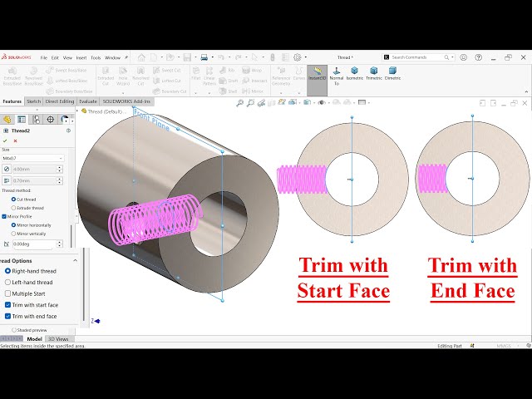Switch to the Trimetric view
The image size is (532, 399).
tap(374, 73)
